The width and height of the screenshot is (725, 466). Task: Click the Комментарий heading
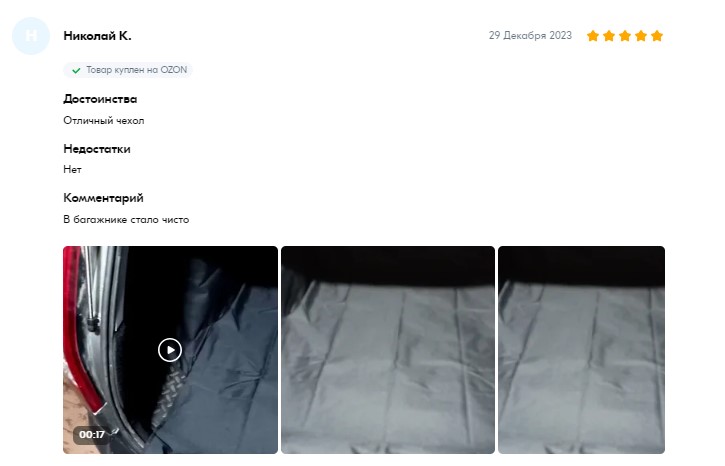(104, 198)
